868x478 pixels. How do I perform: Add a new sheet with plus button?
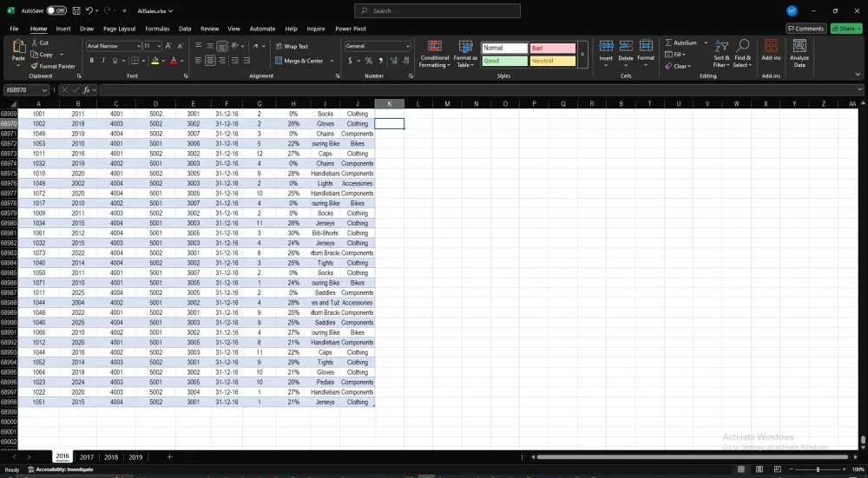169,457
